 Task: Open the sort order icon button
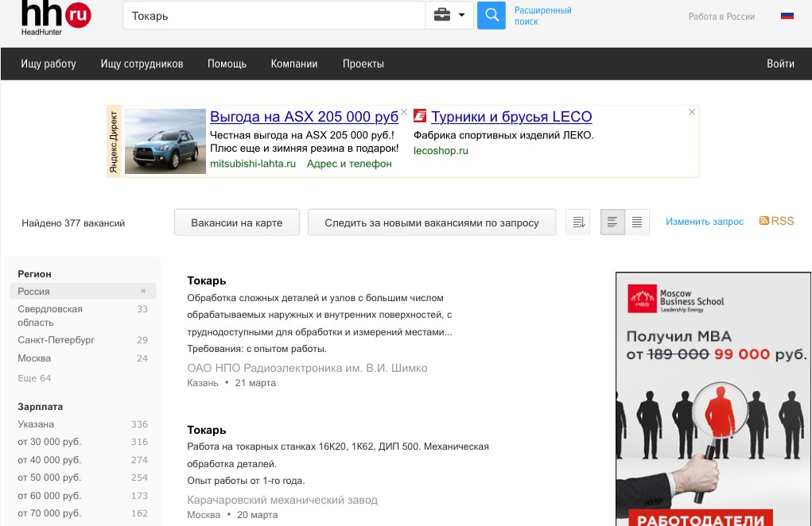pos(578,222)
